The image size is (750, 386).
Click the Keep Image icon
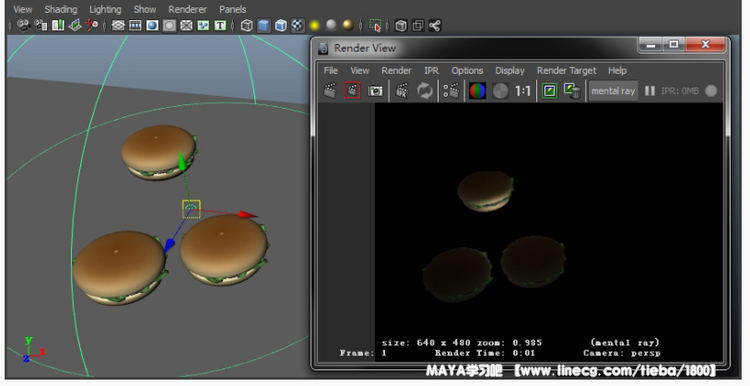[x=550, y=90]
